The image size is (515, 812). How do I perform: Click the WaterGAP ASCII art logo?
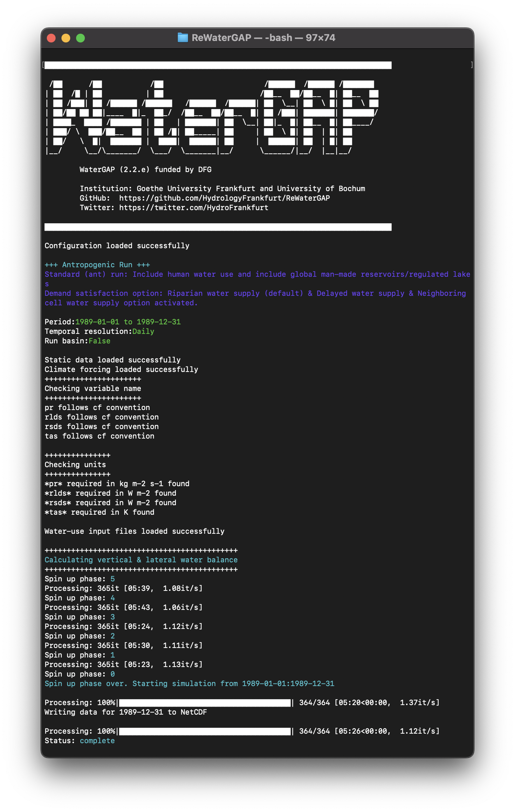[212, 118]
